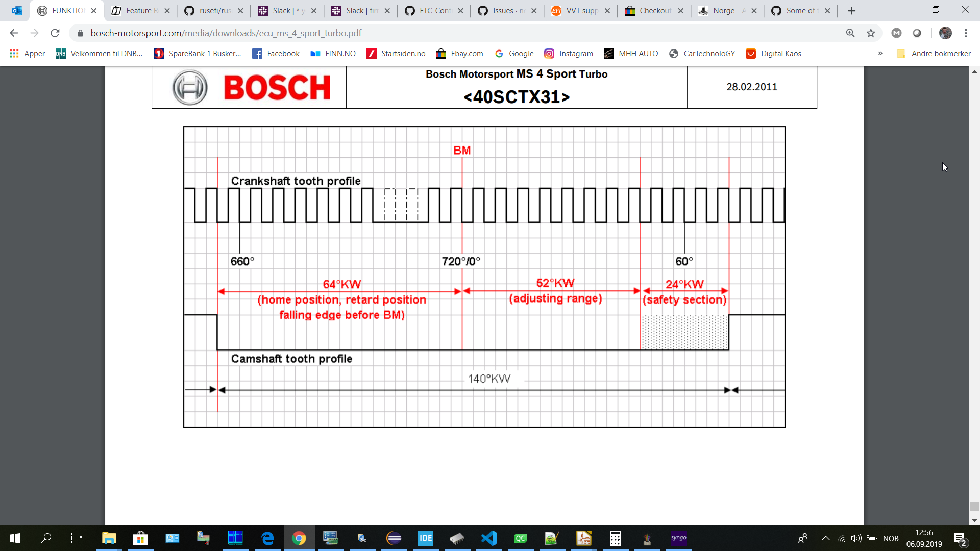Image resolution: width=980 pixels, height=551 pixels.
Task: Open the battery status tray icon
Action: click(872, 538)
